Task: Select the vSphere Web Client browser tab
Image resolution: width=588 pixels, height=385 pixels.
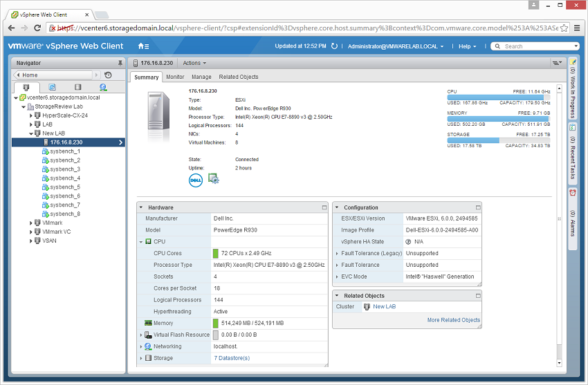Action: [x=48, y=15]
